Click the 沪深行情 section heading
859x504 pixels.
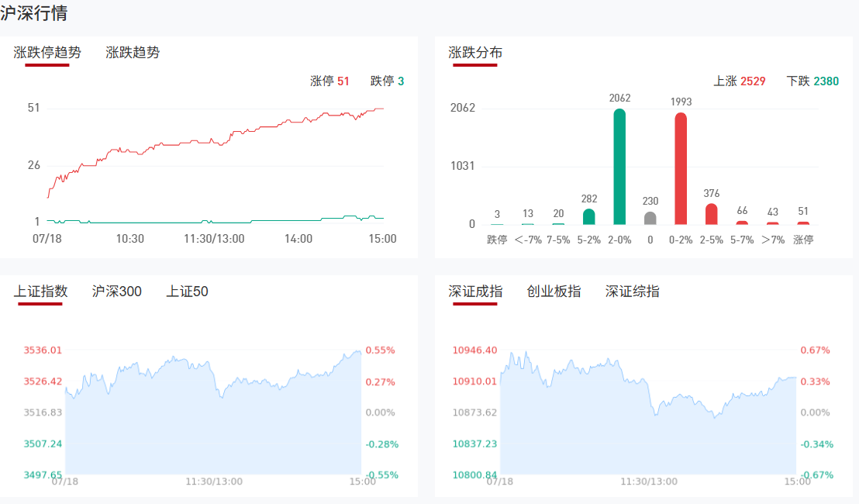(x=33, y=13)
